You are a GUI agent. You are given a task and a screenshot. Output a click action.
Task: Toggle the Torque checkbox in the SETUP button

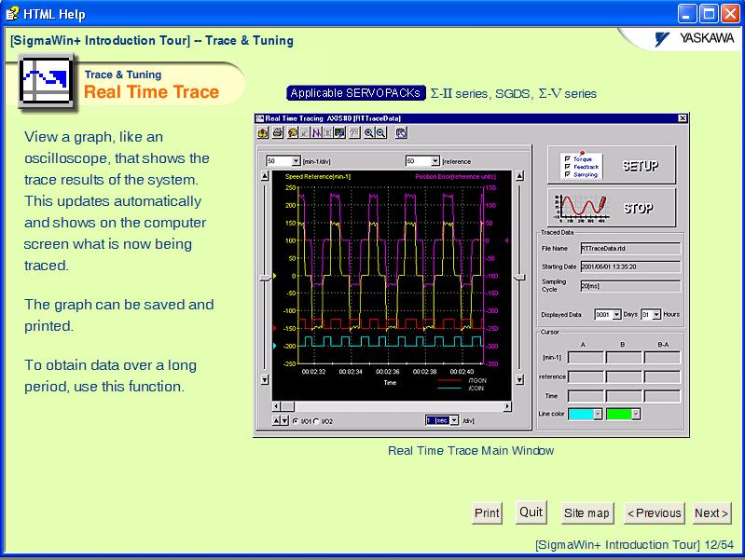(x=567, y=159)
